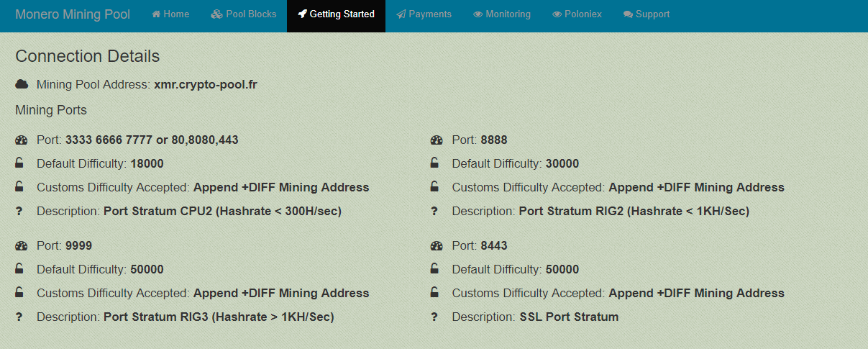Click Port Stratum RIG3 description text
868x349 pixels.
219,317
